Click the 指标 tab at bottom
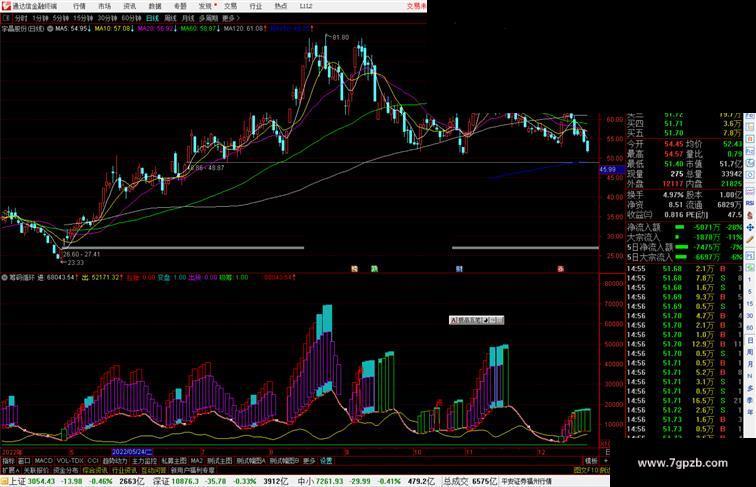Viewport: 756px width, 487px height. pos(9,461)
